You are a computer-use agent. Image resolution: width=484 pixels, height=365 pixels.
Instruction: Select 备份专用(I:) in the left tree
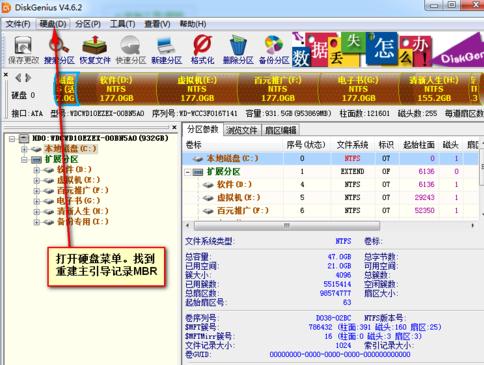point(83,221)
